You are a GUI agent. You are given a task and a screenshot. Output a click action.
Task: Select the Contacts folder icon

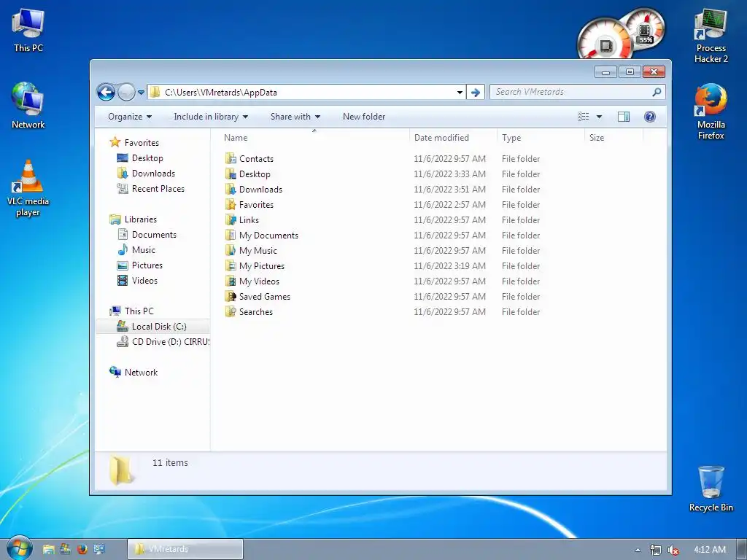coord(231,158)
